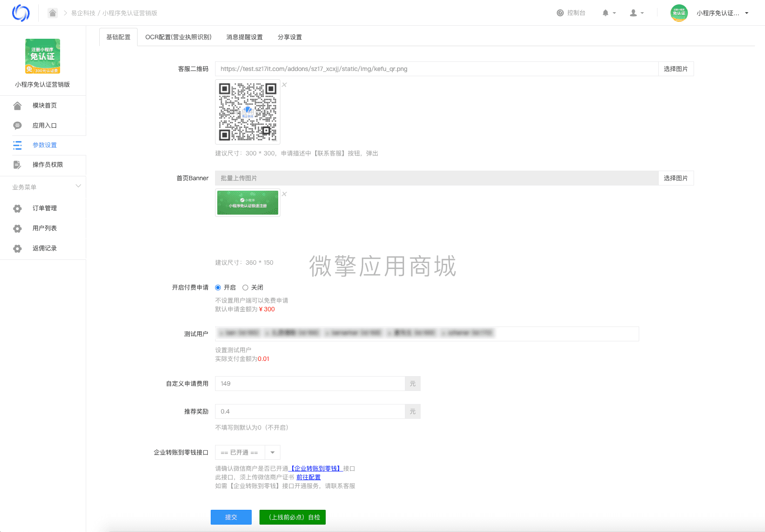Screen dimensions: 765x532
Task: Click the green account avatar
Action: click(x=679, y=13)
